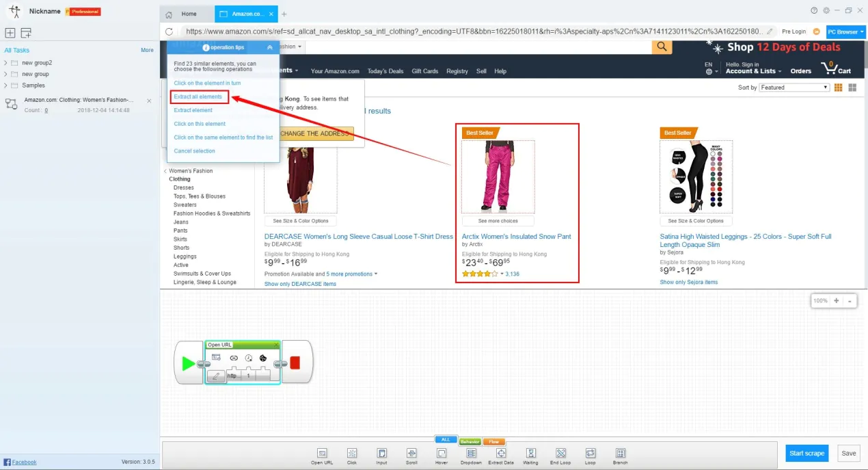Click zoom in plus button on canvas
Image resolution: width=868 pixels, height=470 pixels.
[x=836, y=301]
